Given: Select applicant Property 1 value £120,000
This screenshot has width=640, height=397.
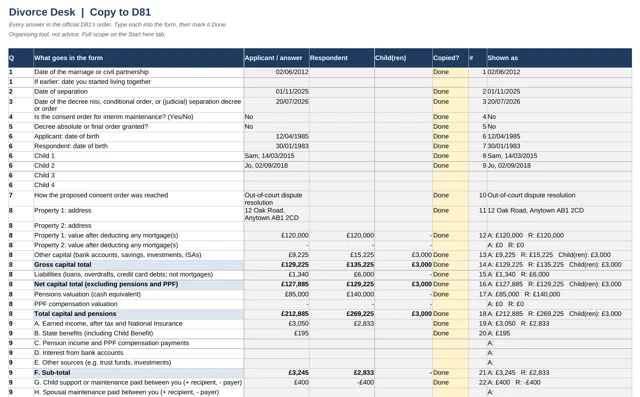Looking at the screenshot, I should pyautogui.click(x=276, y=236).
